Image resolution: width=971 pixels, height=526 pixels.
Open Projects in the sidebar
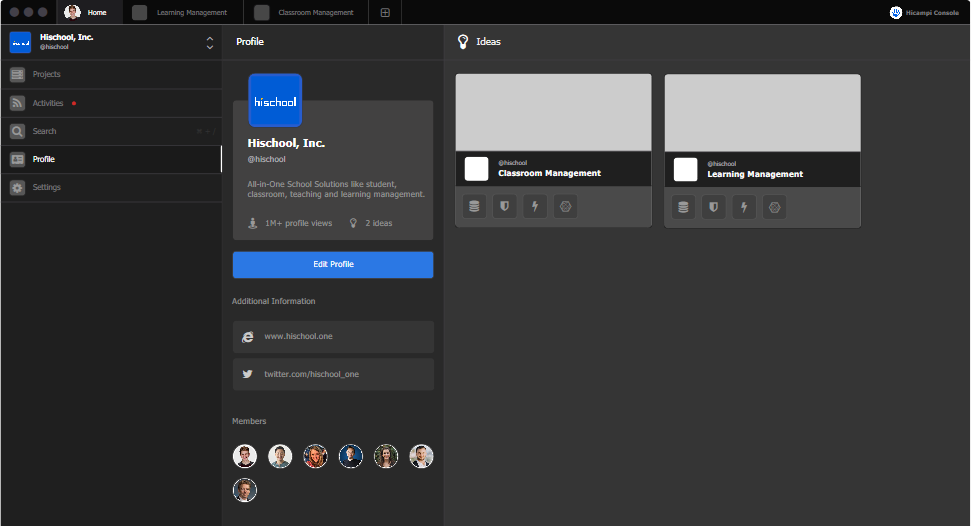point(46,75)
